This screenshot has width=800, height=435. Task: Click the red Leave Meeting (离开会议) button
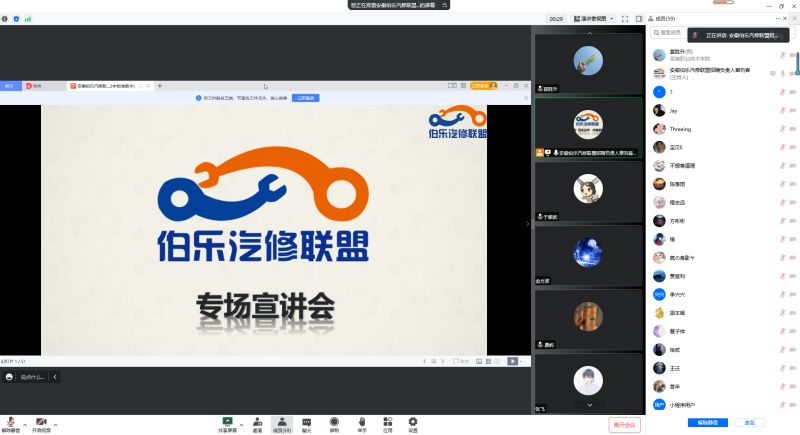tap(625, 424)
